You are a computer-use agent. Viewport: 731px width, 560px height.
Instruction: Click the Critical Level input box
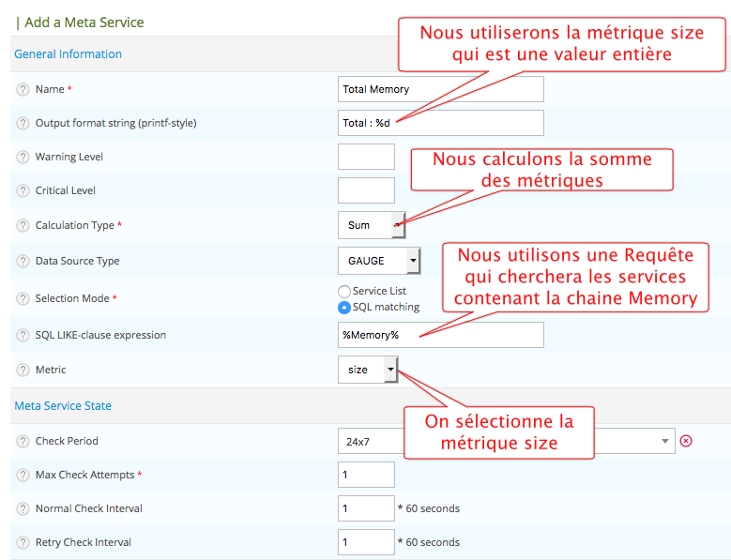pos(366,190)
